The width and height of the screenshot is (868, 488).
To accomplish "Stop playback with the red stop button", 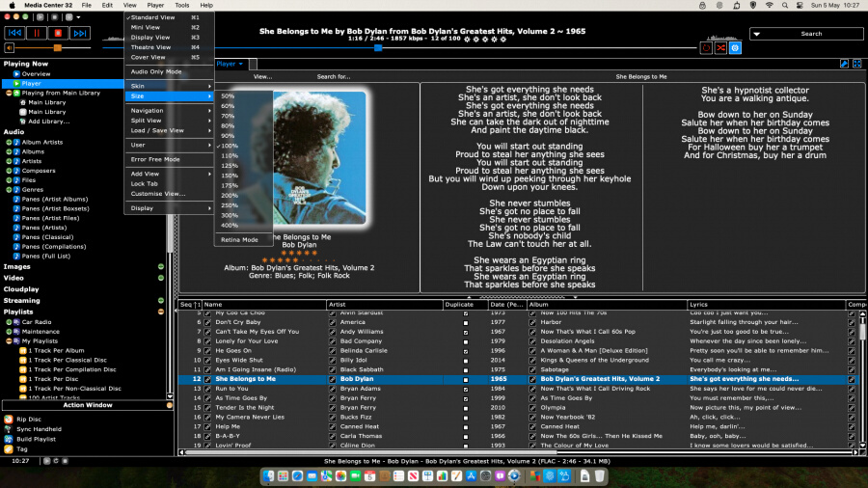I will [58, 33].
